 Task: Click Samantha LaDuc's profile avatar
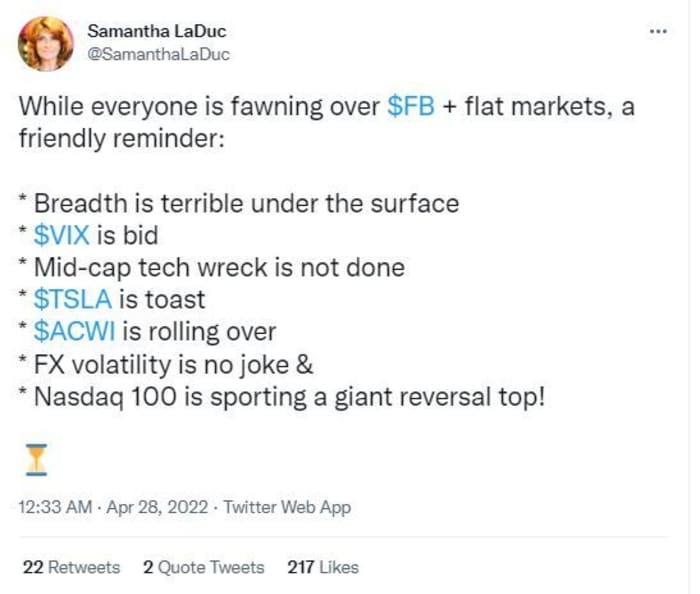[x=46, y=44]
